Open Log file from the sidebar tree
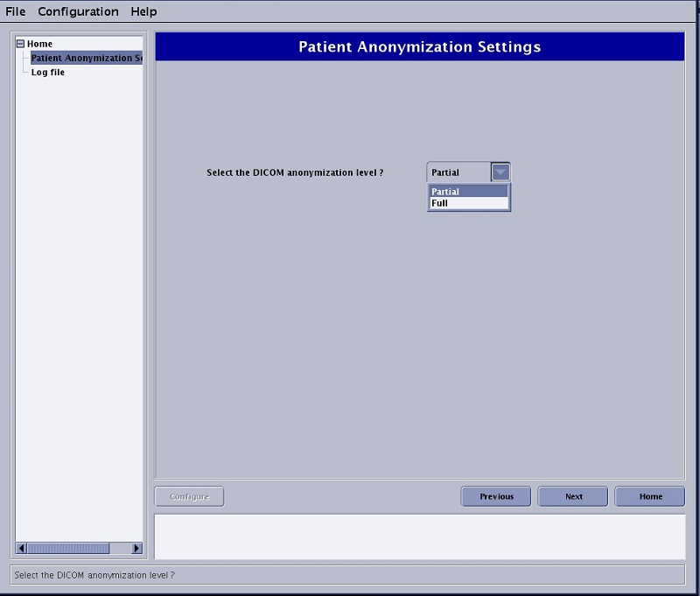 (48, 73)
